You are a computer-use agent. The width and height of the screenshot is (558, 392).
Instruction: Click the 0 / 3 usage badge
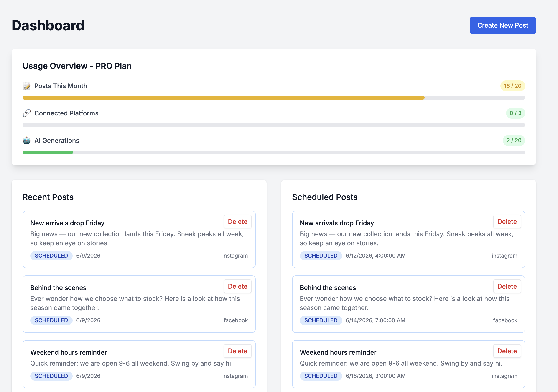pos(515,113)
